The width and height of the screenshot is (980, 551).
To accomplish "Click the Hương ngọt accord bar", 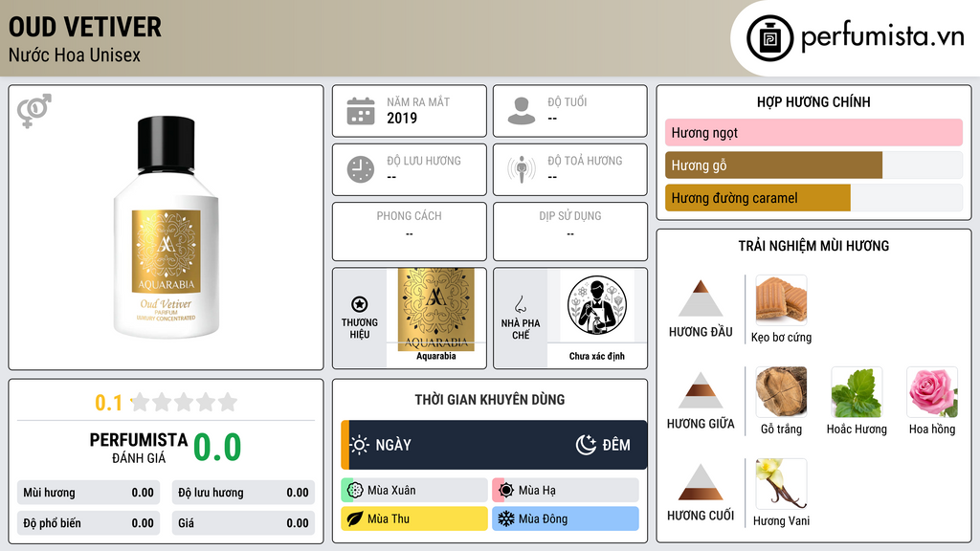I will point(813,132).
